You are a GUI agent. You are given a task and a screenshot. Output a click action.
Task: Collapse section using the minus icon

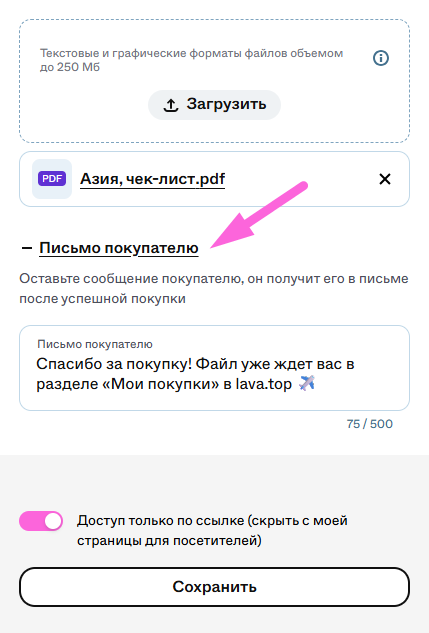click(27, 248)
